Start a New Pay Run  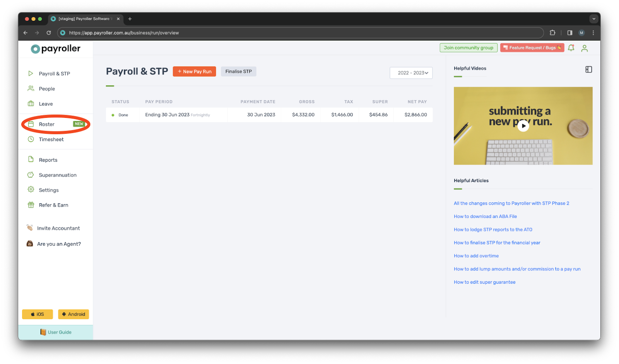point(194,71)
